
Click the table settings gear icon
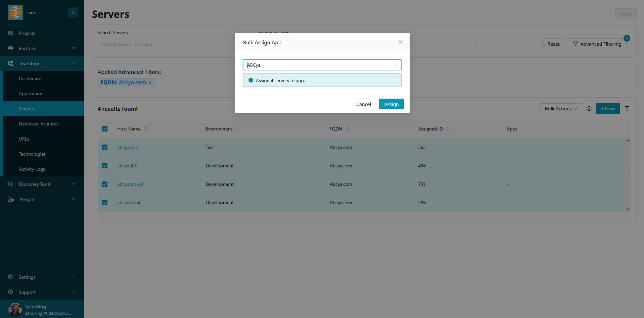[589, 109]
